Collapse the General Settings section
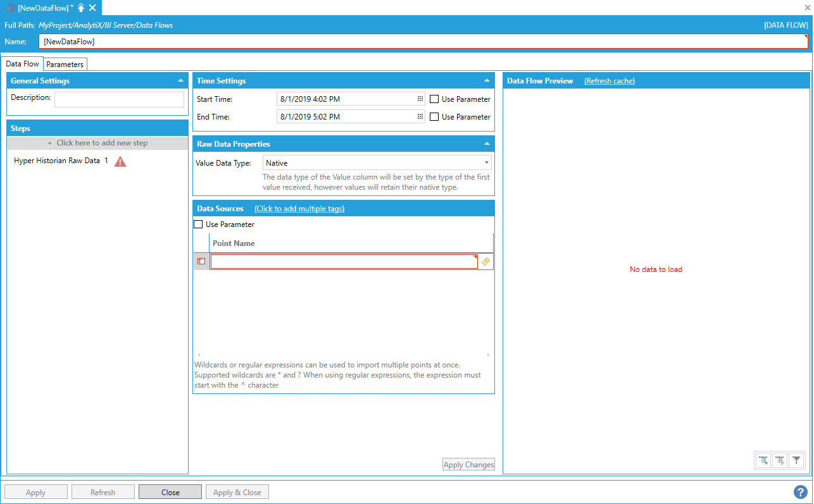 [180, 81]
